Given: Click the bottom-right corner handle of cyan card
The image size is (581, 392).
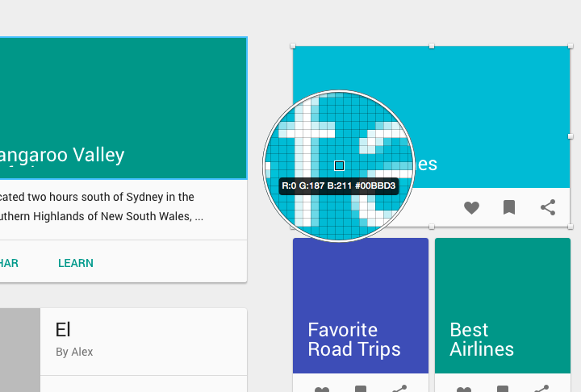Looking at the screenshot, I should click(x=571, y=227).
